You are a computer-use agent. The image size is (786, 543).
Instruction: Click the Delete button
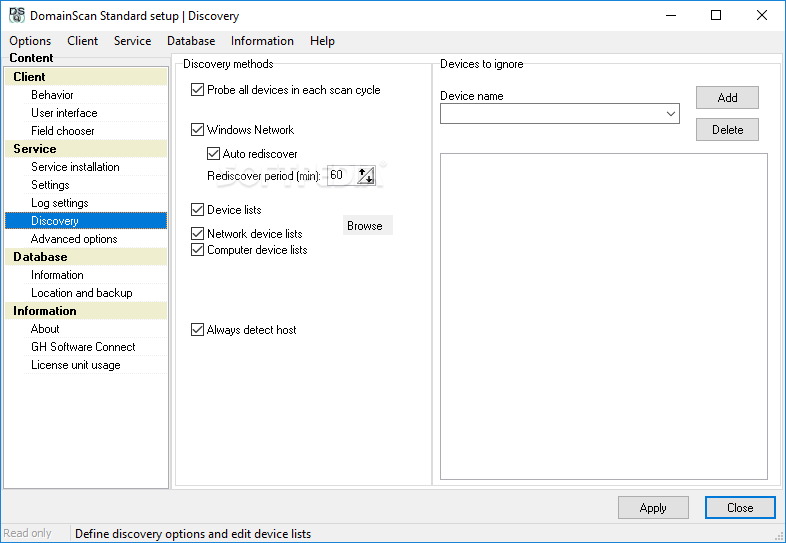[x=727, y=130]
